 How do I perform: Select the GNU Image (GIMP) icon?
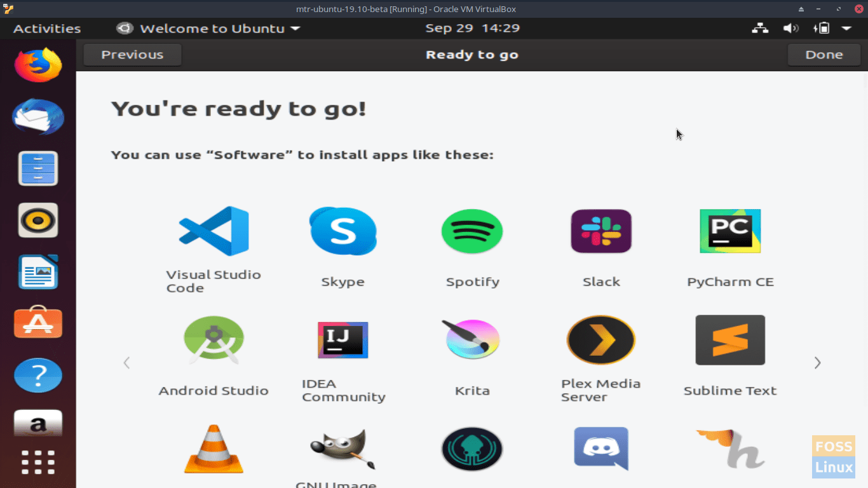point(343,449)
